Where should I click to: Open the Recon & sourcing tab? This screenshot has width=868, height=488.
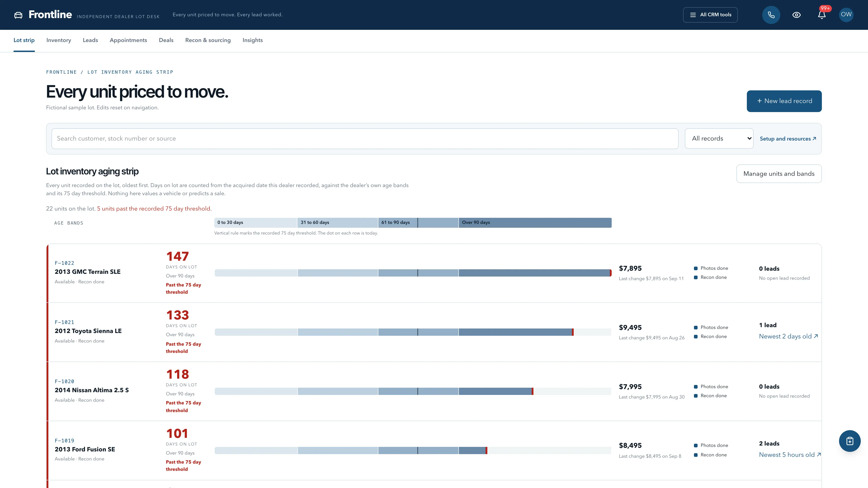click(x=208, y=40)
